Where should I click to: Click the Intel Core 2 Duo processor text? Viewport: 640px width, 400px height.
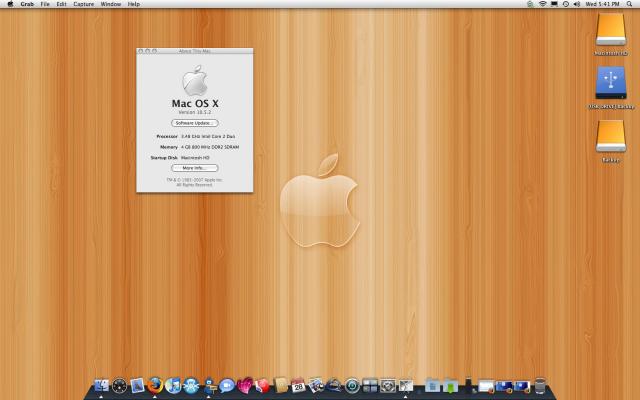208,136
